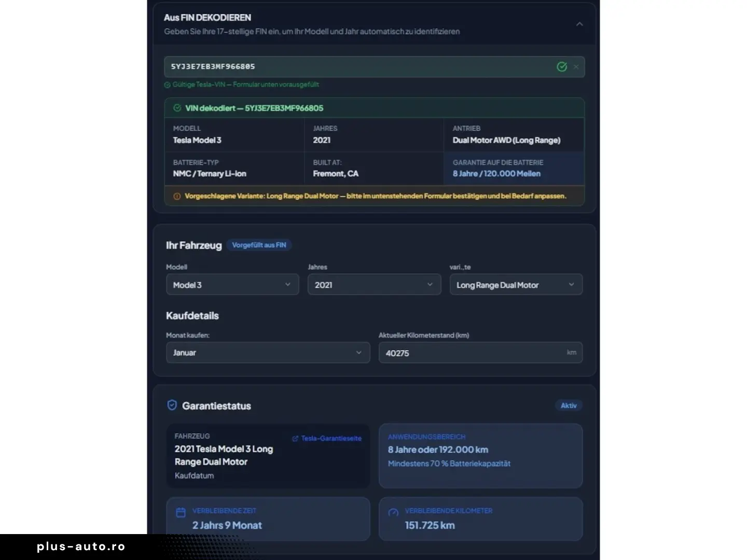The height and width of the screenshot is (560, 747).
Task: Click the Garantie auf die Batterie cell
Action: pos(514,169)
